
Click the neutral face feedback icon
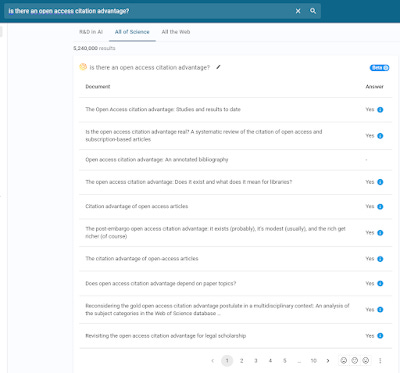point(355,360)
